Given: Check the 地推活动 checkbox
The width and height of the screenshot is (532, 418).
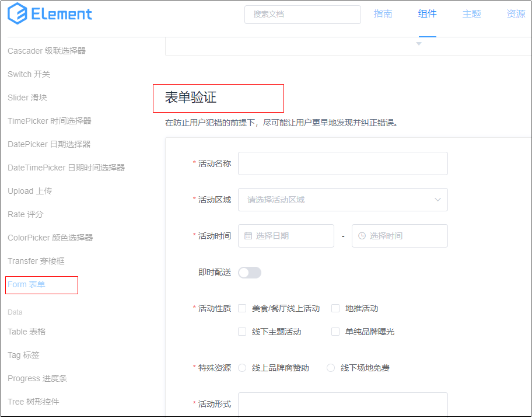Looking at the screenshot, I should 335,308.
